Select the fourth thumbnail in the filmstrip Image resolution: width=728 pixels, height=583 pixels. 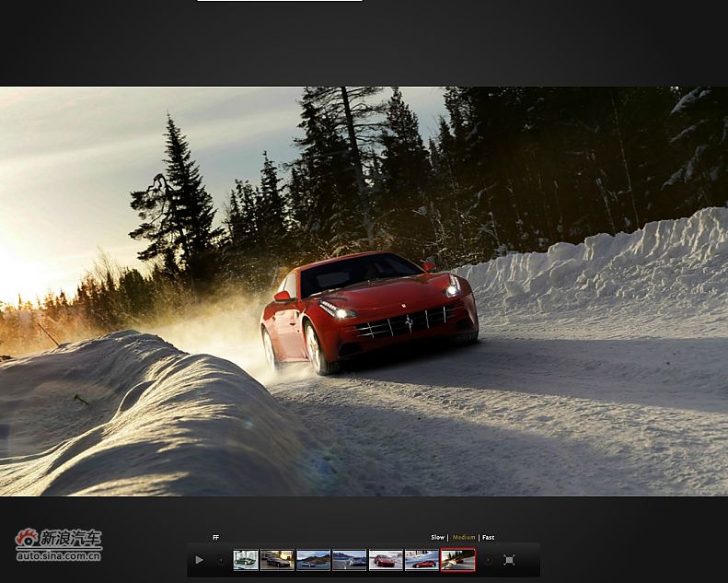[x=349, y=560]
